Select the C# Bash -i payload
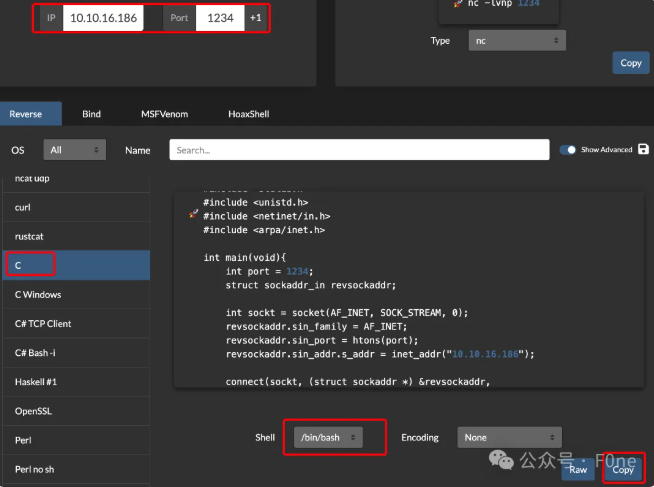Image resolution: width=654 pixels, height=487 pixels. coord(76,353)
